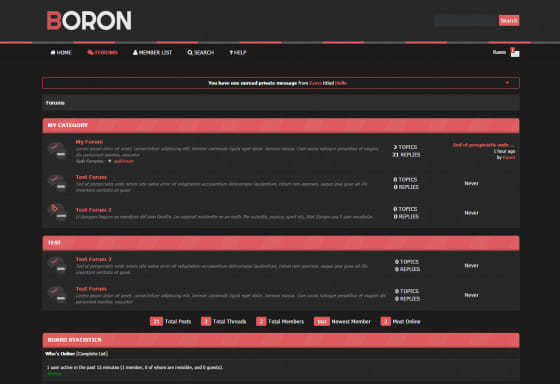
Task: Open the Forums navigation item
Action: (102, 53)
